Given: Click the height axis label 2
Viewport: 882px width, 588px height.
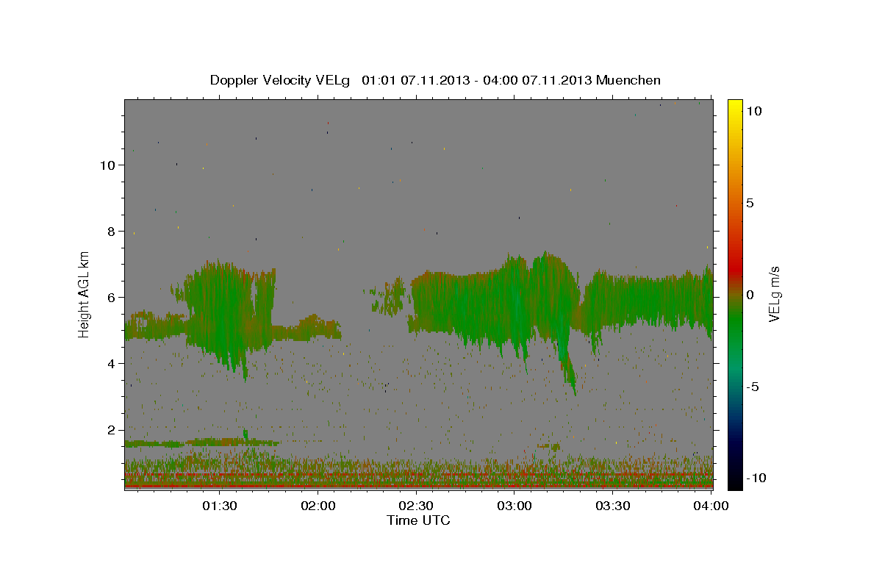Looking at the screenshot, I should click(112, 430).
